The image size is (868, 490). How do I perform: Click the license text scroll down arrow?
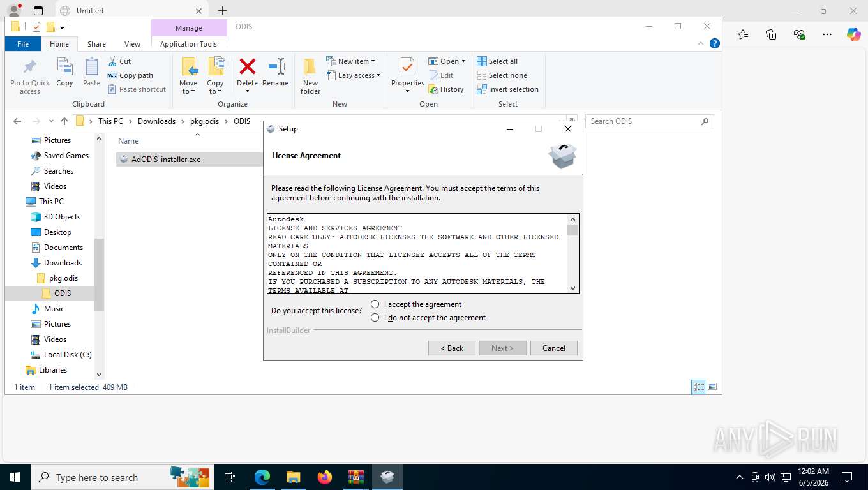tap(572, 288)
